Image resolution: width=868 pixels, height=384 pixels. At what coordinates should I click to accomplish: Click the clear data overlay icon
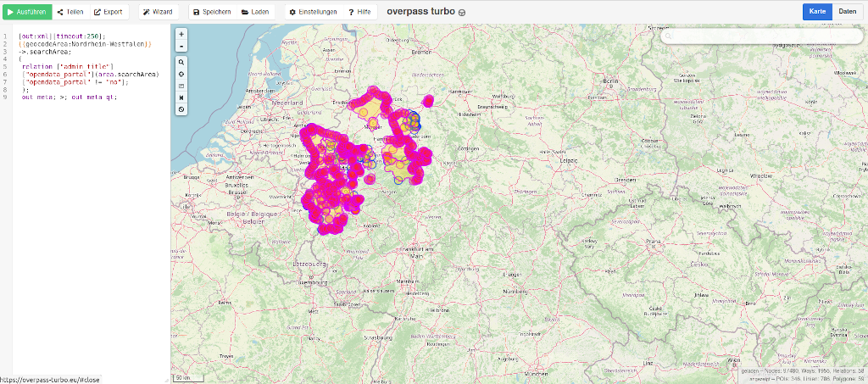[x=181, y=109]
